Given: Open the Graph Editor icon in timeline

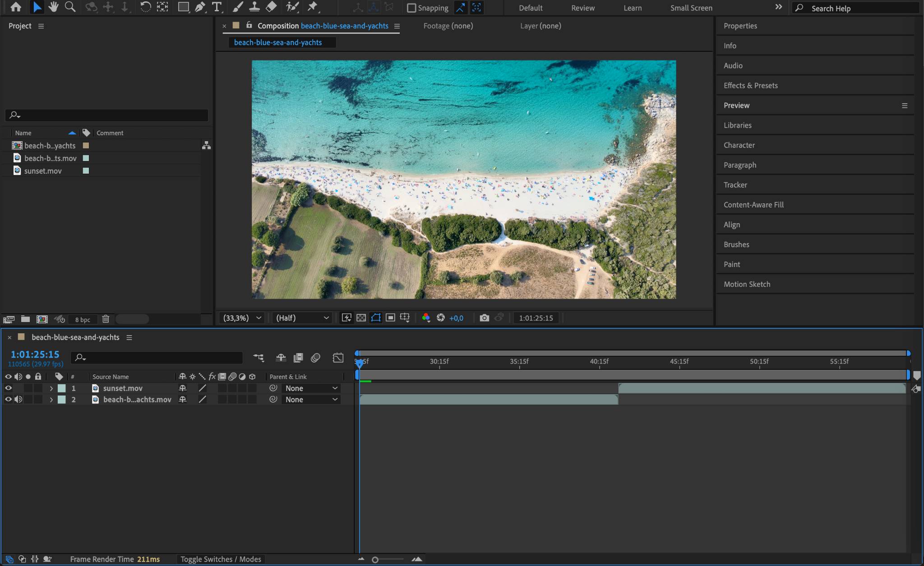Looking at the screenshot, I should pos(338,358).
